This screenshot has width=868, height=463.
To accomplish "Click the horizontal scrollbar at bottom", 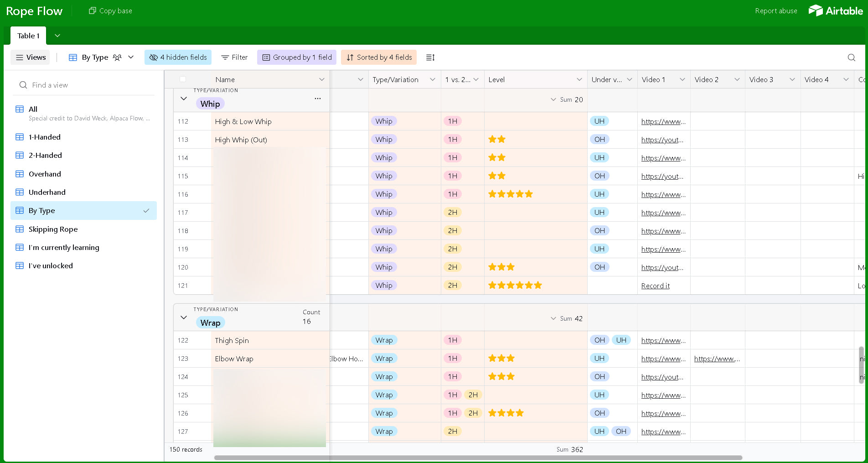I will (478, 458).
